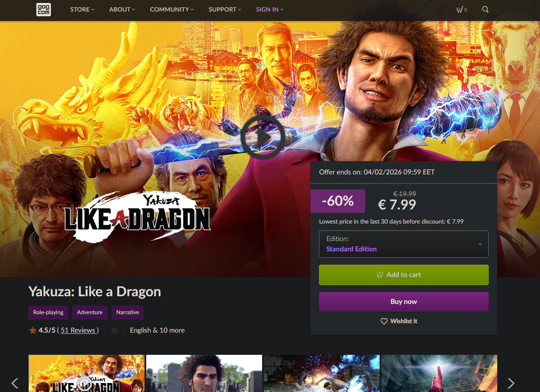Click the GOG.com logo icon

point(44,9)
